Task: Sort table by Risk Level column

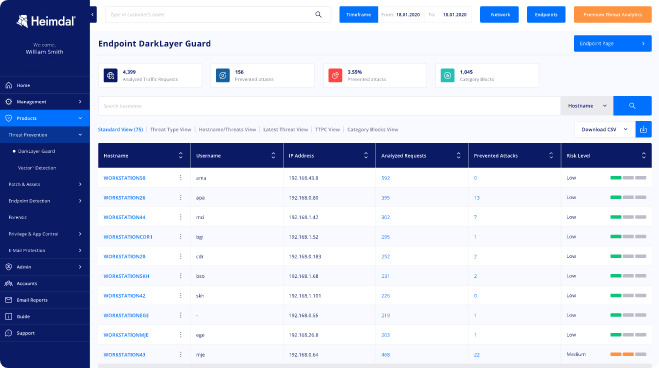Action: point(643,155)
